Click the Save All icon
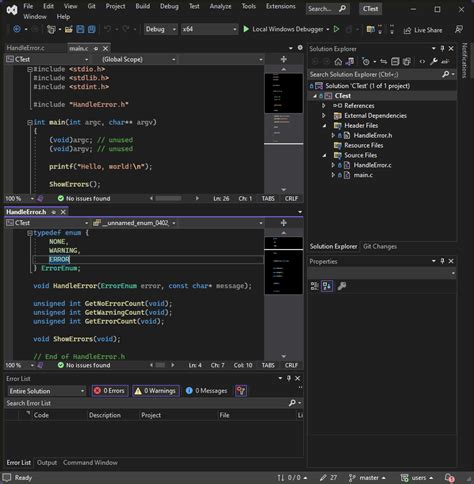 [x=92, y=29]
